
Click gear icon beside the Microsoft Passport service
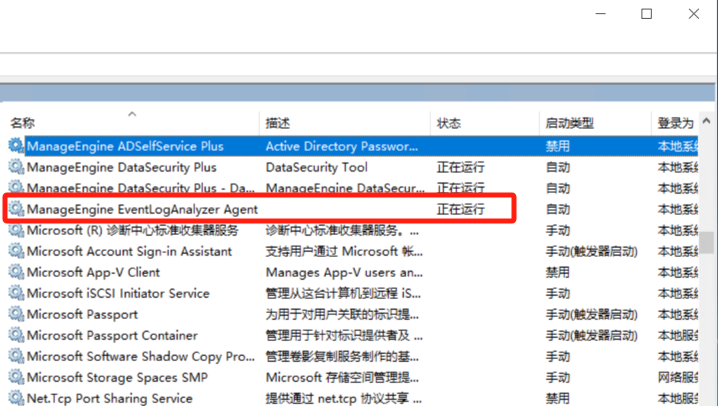coord(16,314)
